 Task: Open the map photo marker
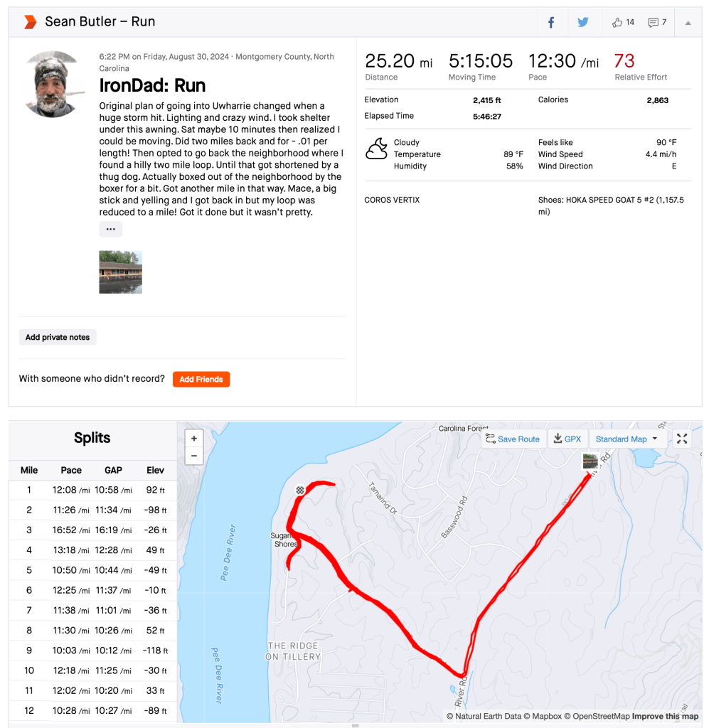[590, 461]
